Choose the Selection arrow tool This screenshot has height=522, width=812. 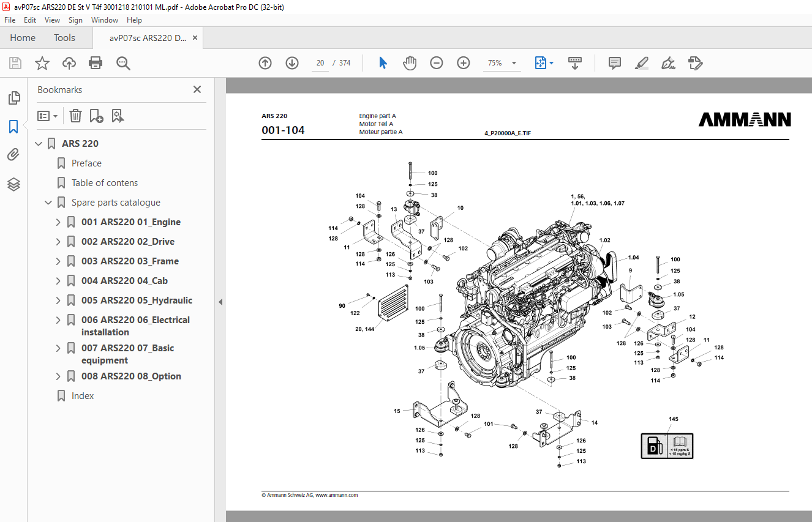pos(383,63)
